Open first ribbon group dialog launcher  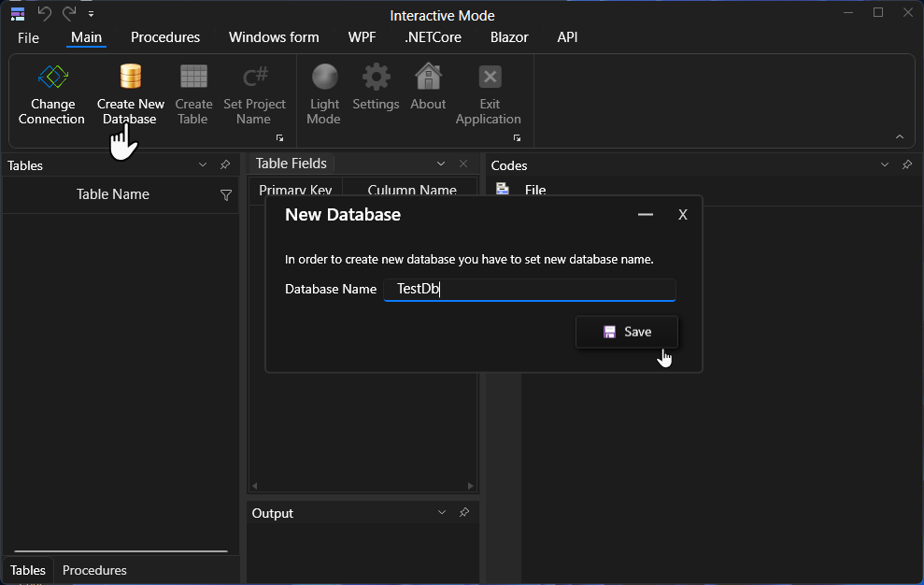tap(280, 138)
